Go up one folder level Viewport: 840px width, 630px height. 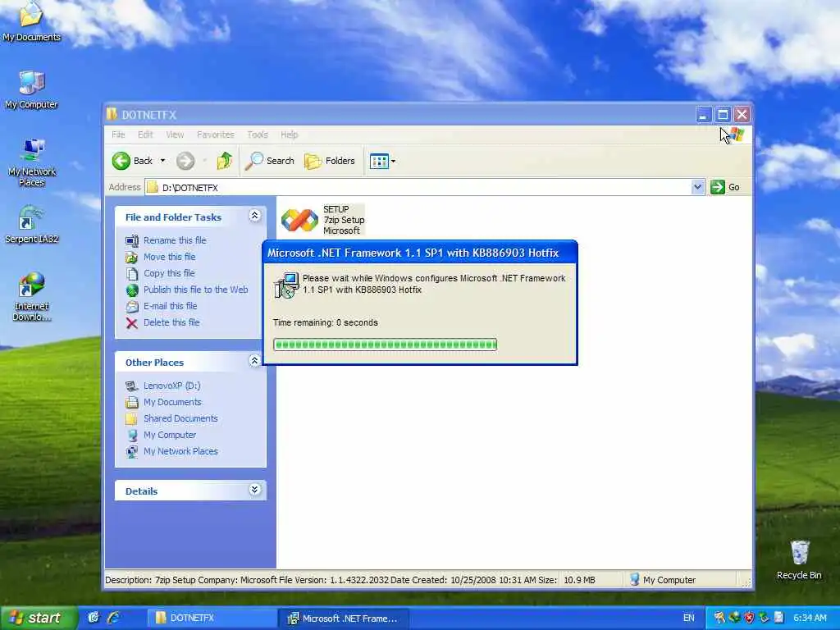[x=225, y=161]
